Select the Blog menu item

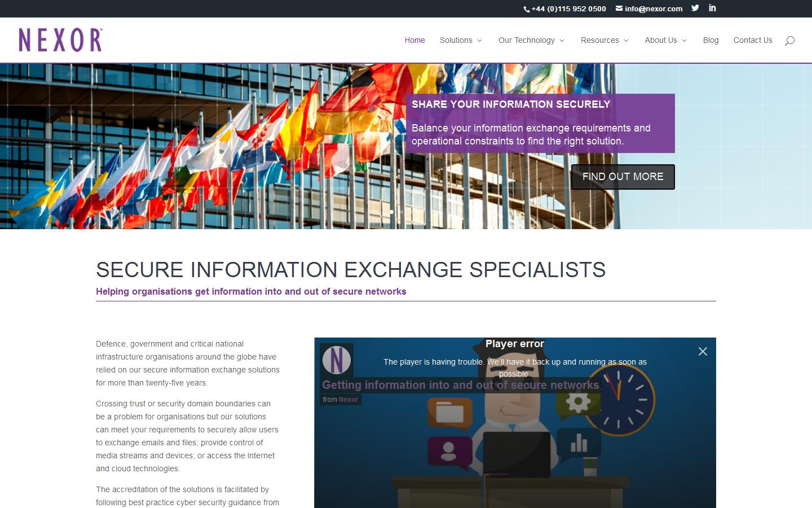click(710, 40)
